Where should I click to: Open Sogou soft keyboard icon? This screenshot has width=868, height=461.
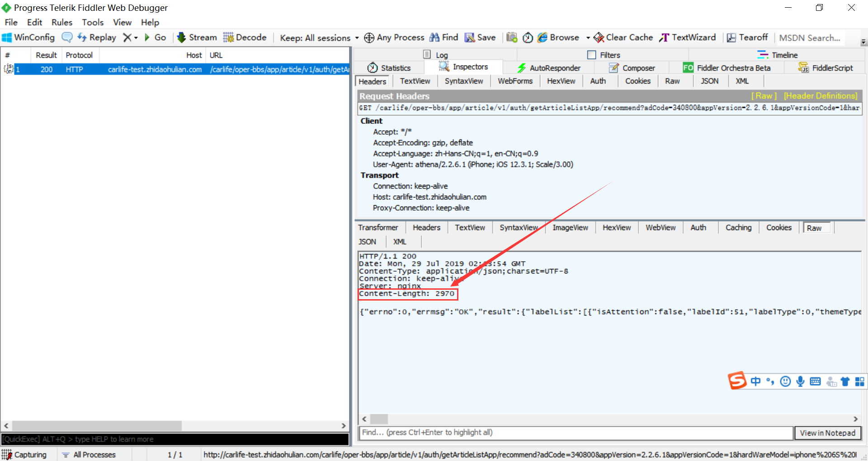[x=815, y=381]
